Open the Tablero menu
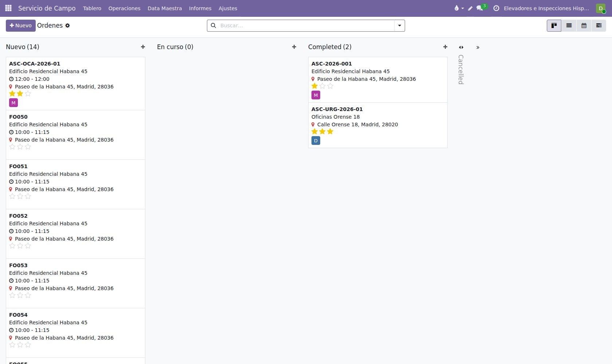The height and width of the screenshot is (364, 612). click(x=92, y=8)
